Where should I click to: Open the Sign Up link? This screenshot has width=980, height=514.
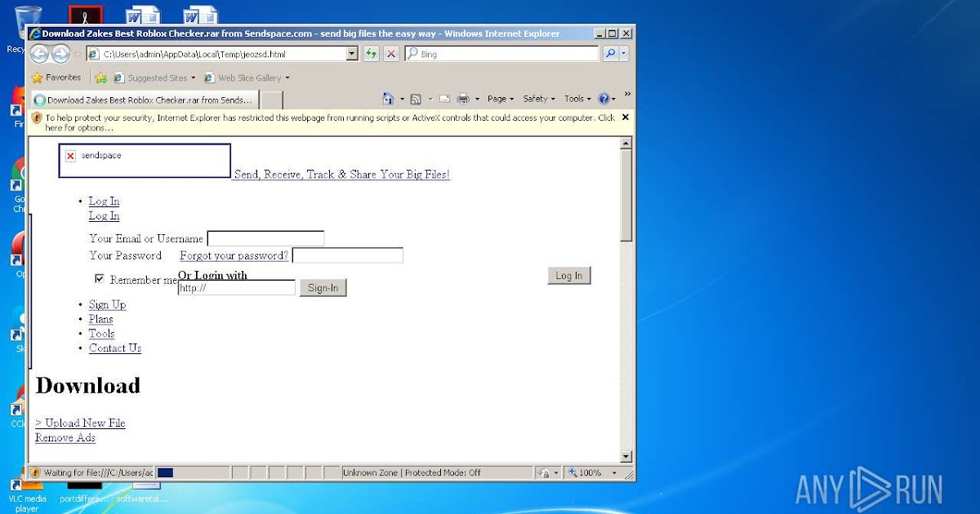point(107,304)
